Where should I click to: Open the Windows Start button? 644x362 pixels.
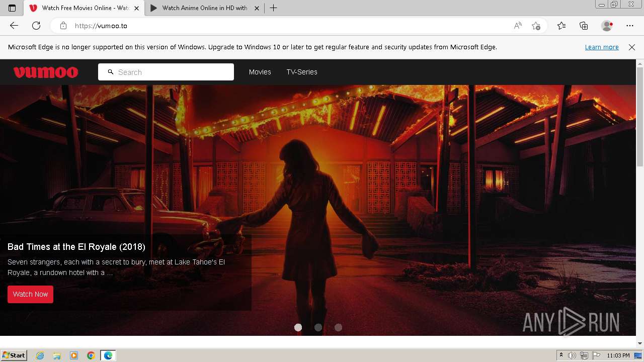click(14, 355)
